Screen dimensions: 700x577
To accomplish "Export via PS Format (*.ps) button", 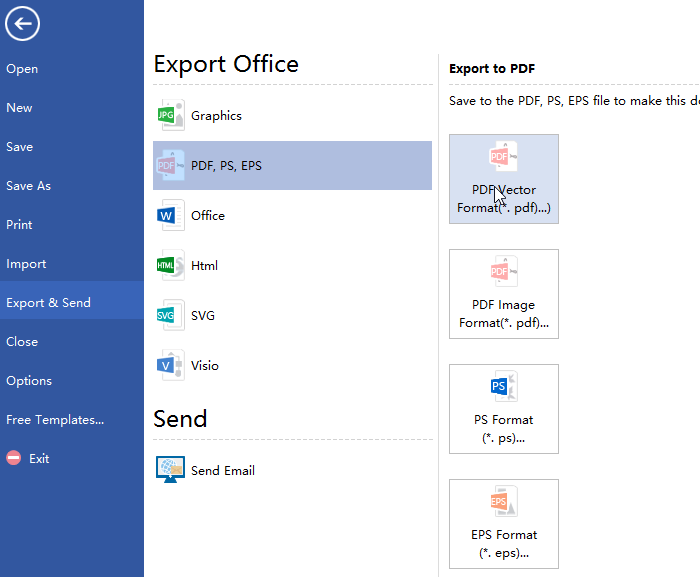I will [x=504, y=409].
